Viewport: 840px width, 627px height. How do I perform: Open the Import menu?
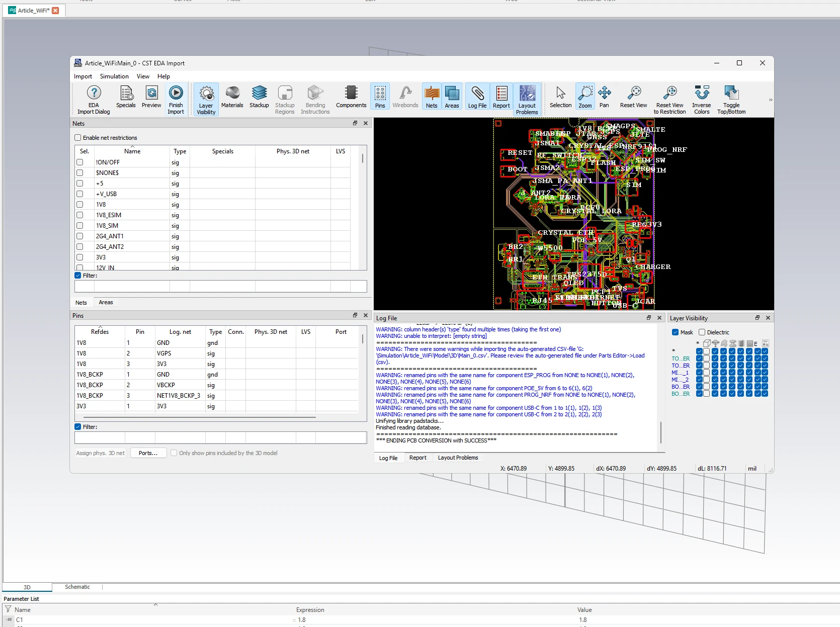coord(83,76)
